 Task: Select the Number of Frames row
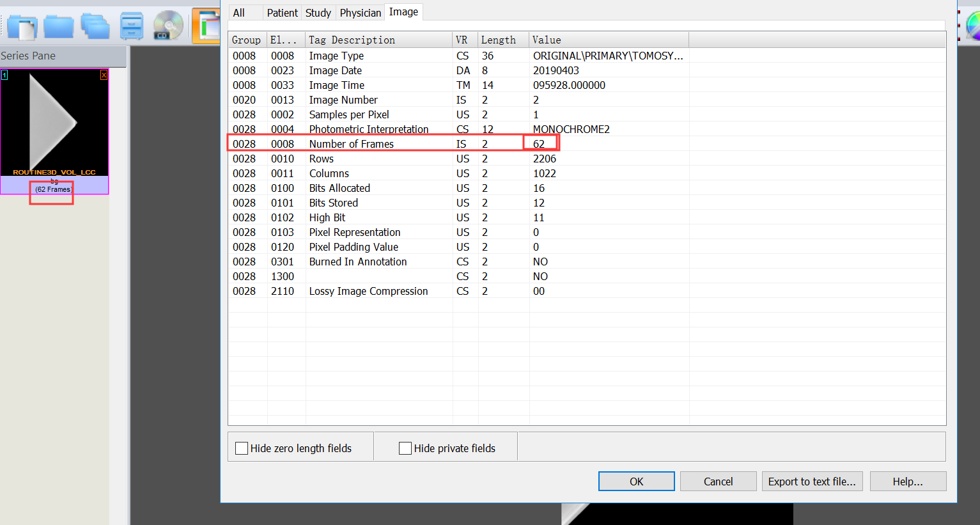587,144
